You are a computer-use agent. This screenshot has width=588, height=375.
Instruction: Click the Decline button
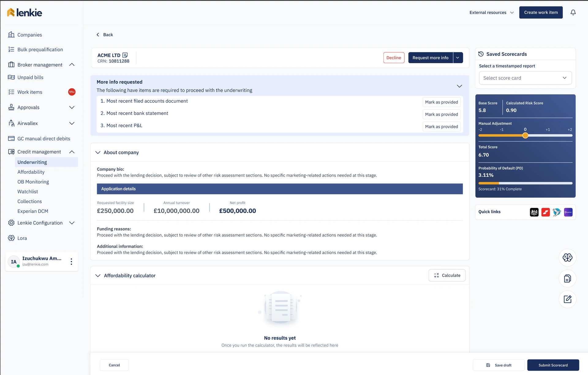(x=394, y=58)
